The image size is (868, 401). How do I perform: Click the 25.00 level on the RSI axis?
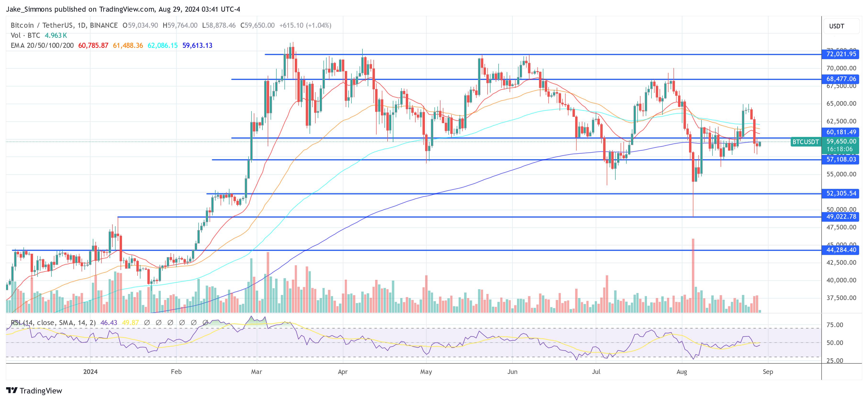pyautogui.click(x=835, y=361)
